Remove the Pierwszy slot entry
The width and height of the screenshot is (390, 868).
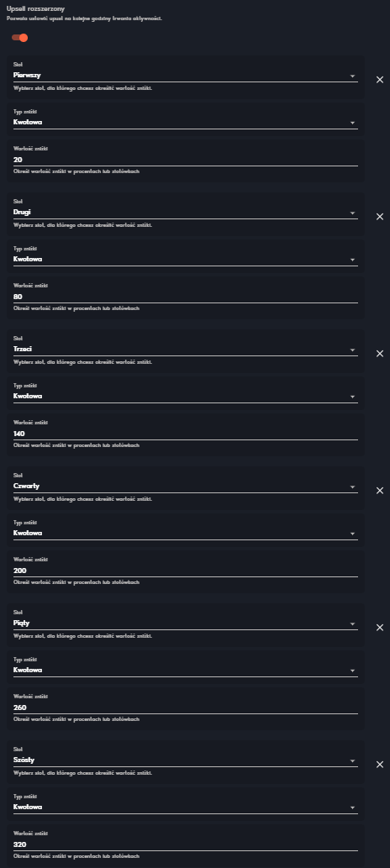pos(379,80)
